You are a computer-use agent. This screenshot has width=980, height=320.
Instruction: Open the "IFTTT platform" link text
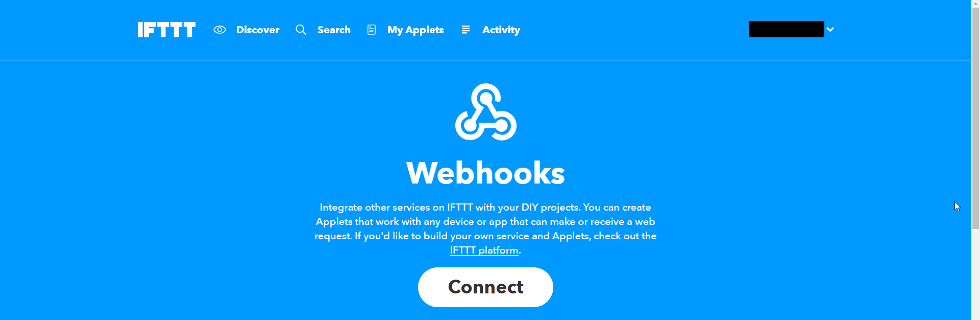tap(484, 250)
